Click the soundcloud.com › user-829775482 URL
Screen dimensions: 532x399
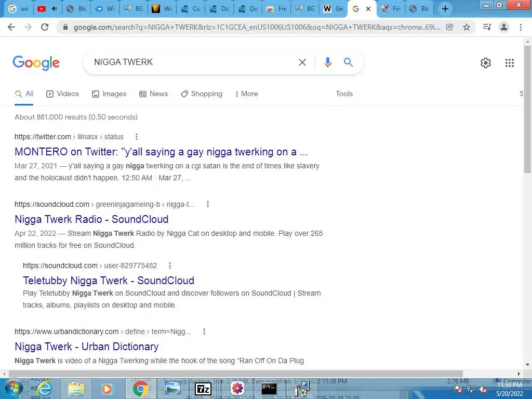[x=90, y=265]
